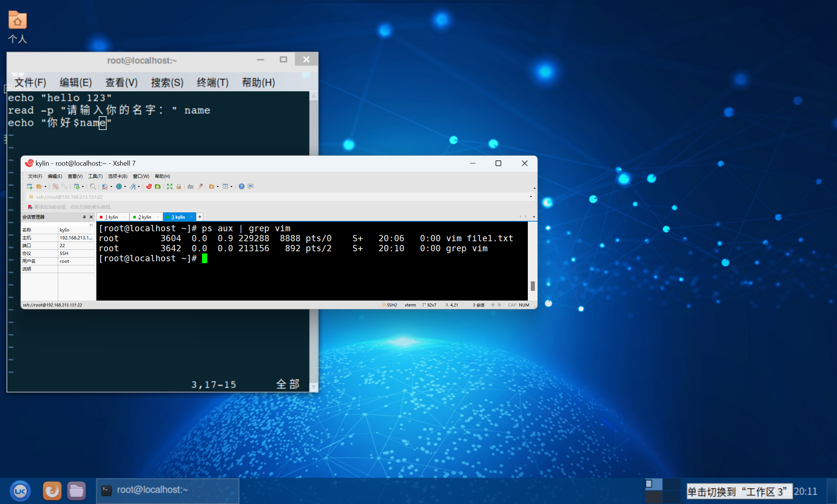Expand the folder-plus dropdown arrow
Image resolution: width=837 pixels, height=504 pixels.
(x=218, y=187)
